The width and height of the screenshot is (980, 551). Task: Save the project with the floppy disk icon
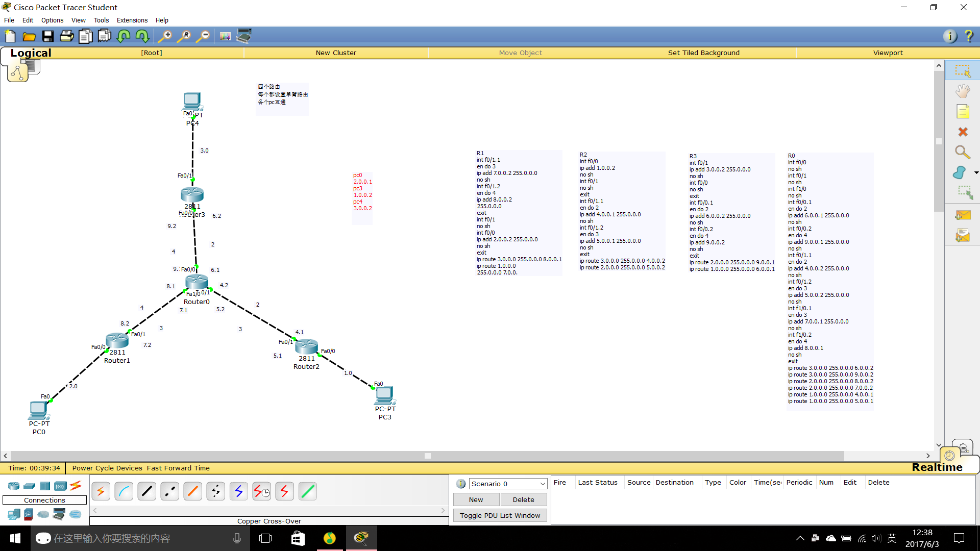pos(48,36)
